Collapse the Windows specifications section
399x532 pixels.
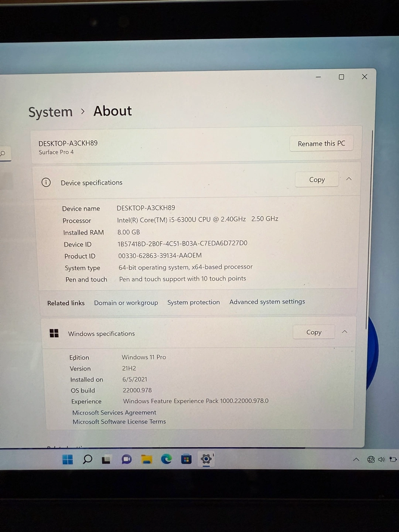tap(345, 332)
